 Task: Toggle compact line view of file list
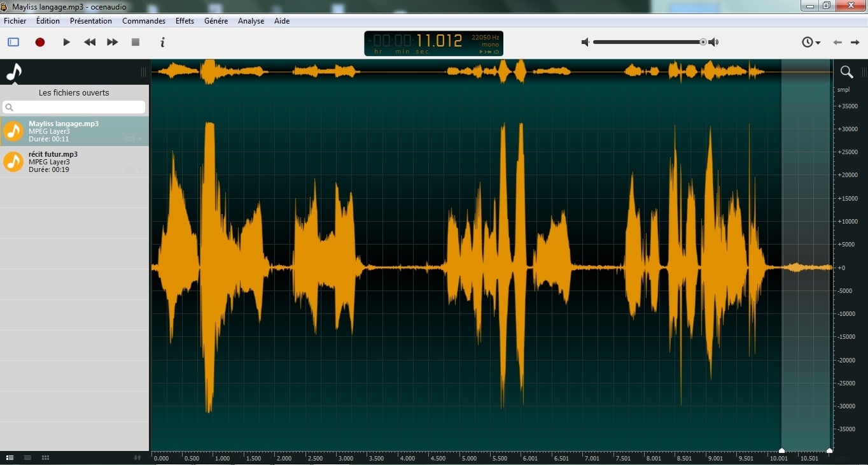[27, 458]
